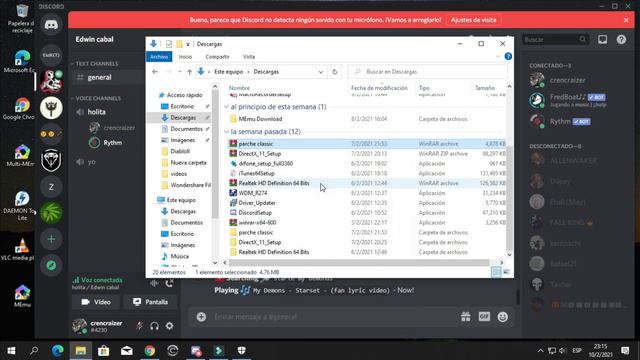Screen dimensions: 640x360
Task: Switch to details view icon
Action: tap(496, 272)
